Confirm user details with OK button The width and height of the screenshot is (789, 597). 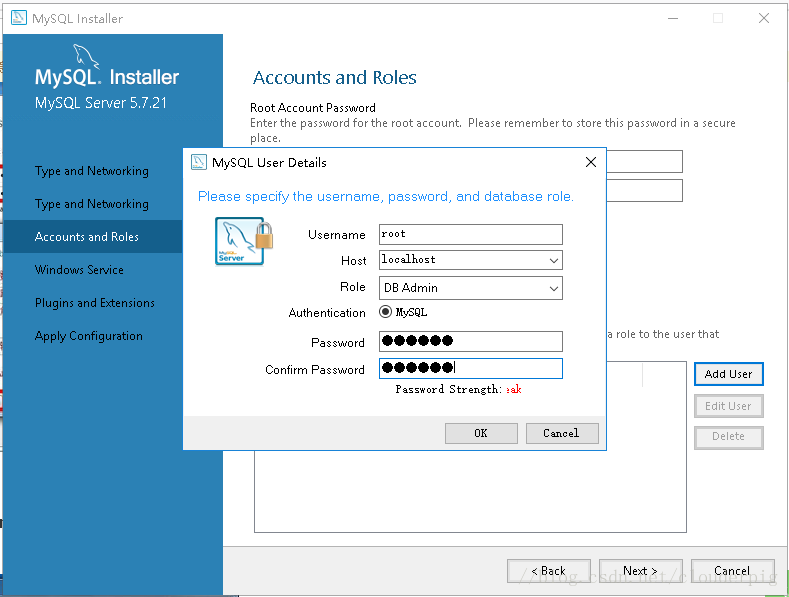481,433
